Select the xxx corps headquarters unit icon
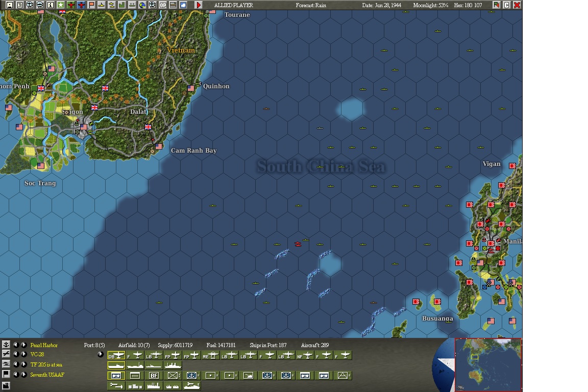 (135, 376)
